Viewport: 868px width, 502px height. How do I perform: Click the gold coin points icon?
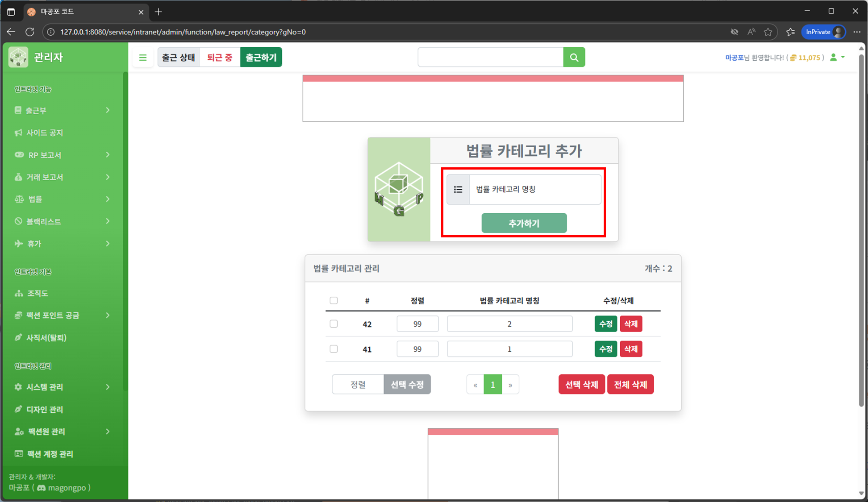793,58
